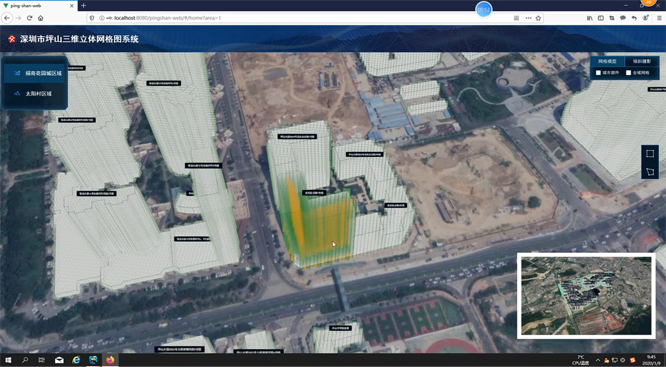Viewport: 666px width, 367px height.
Task: Enable the right checkbox under the 倾斜摄影 tab
Action: pyautogui.click(x=628, y=73)
